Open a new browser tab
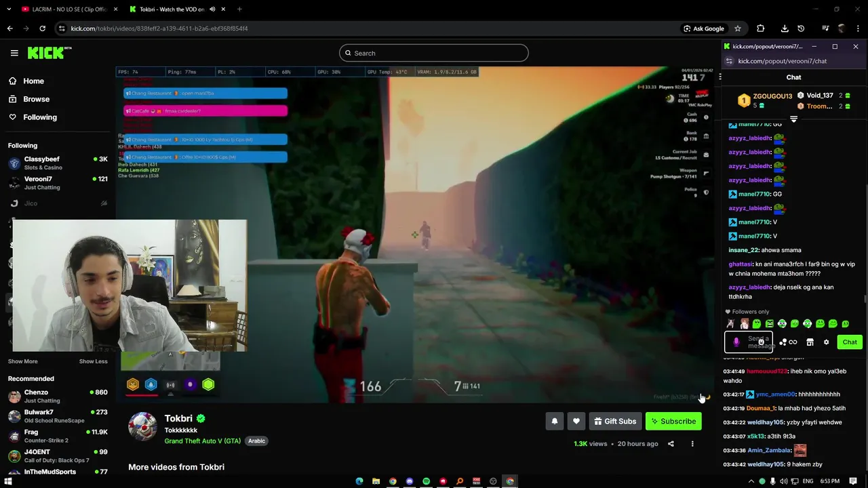 [x=239, y=9]
